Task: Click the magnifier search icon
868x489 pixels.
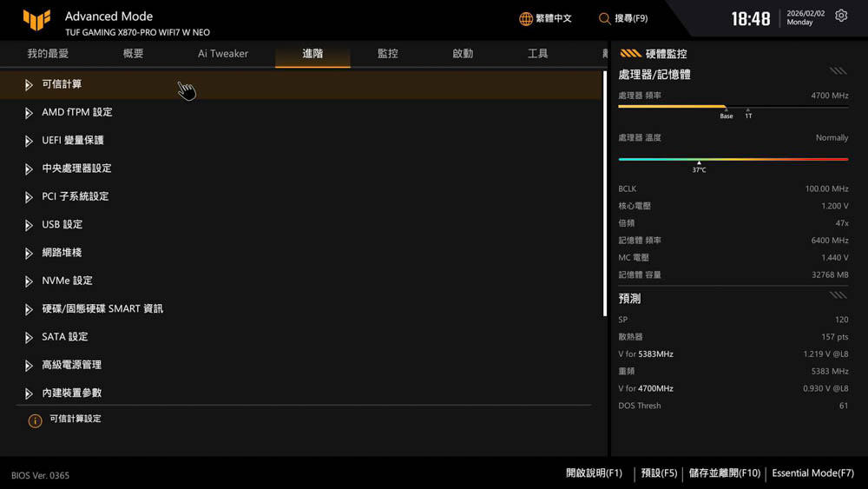Action: tap(604, 18)
